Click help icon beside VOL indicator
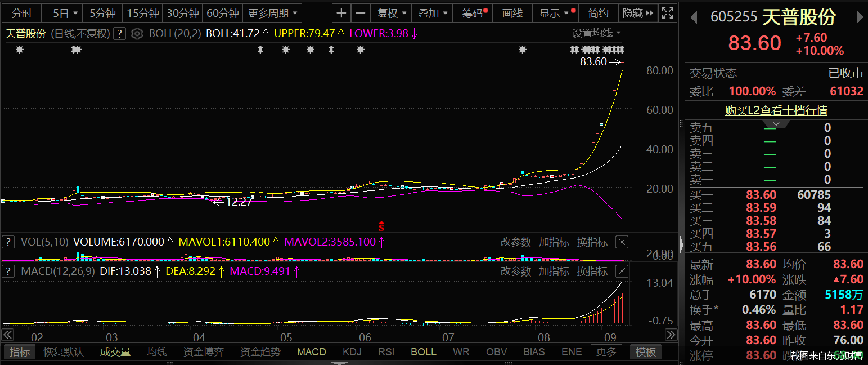The image size is (868, 365). pyautogui.click(x=8, y=242)
